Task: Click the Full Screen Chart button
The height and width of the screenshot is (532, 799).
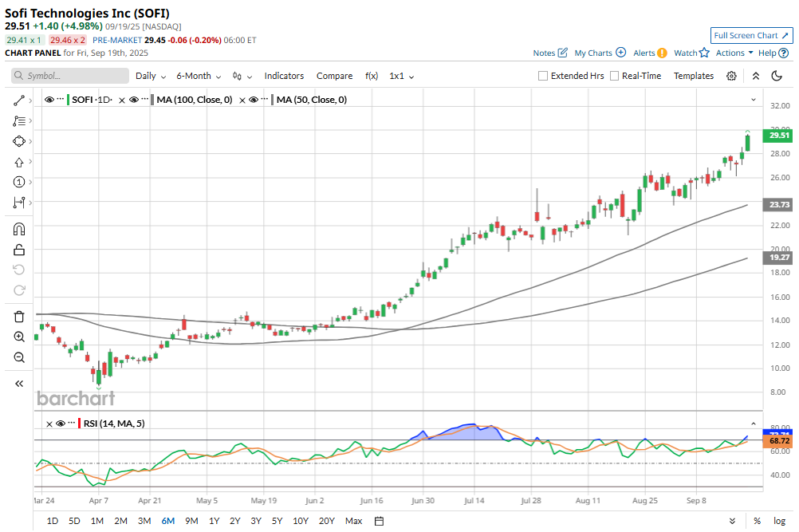Action: 752,35
